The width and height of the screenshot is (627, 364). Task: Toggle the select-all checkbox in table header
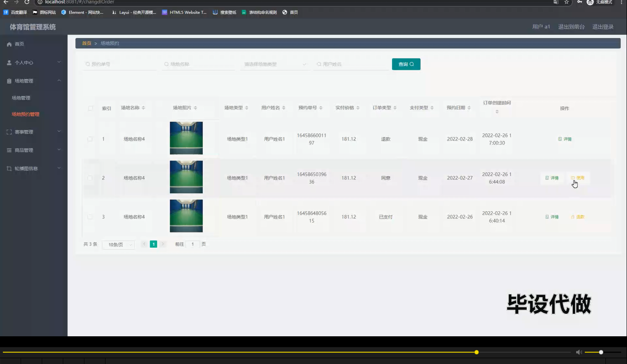[90, 108]
